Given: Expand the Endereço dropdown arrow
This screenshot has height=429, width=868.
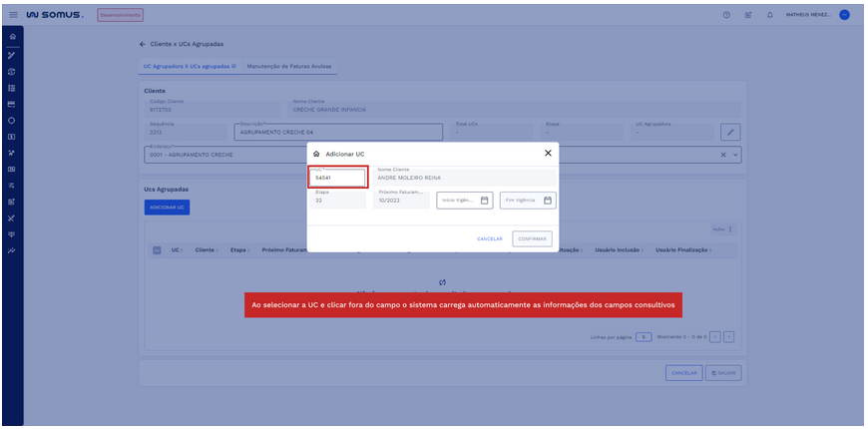Looking at the screenshot, I should 736,155.
